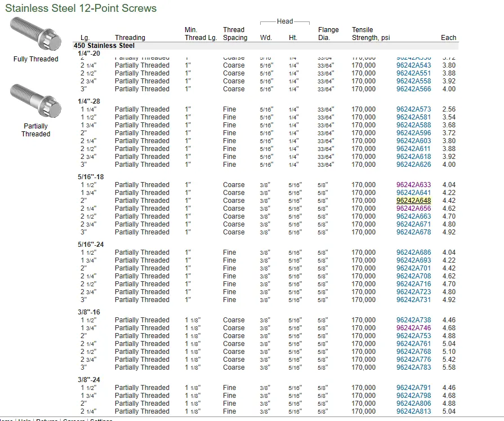This screenshot has height=421, width=504.
Task: Open part number 96242A588
Action: coord(413,125)
